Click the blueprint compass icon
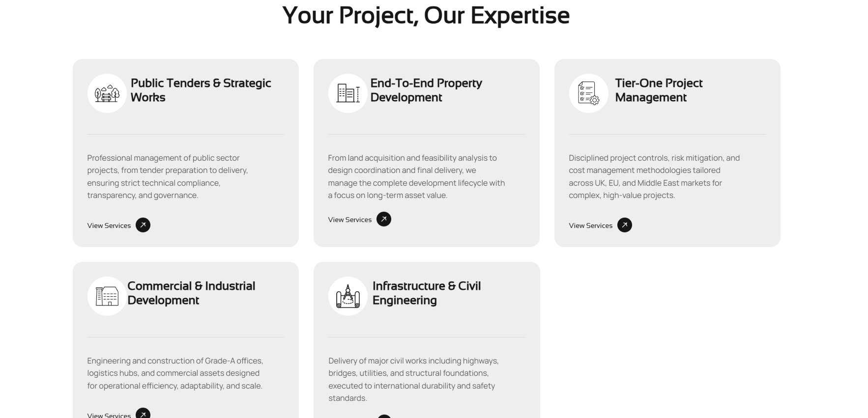This screenshot has width=868, height=418. 347,296
